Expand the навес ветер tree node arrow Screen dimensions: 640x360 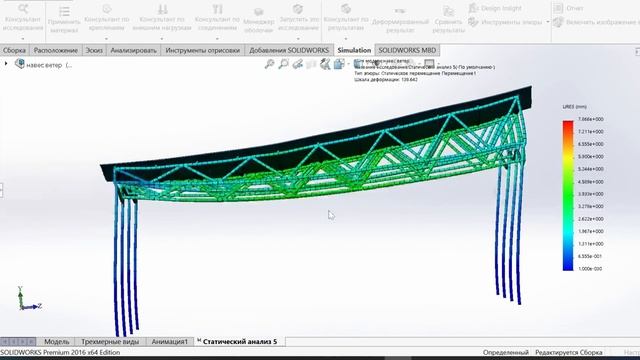pyautogui.click(x=6, y=64)
